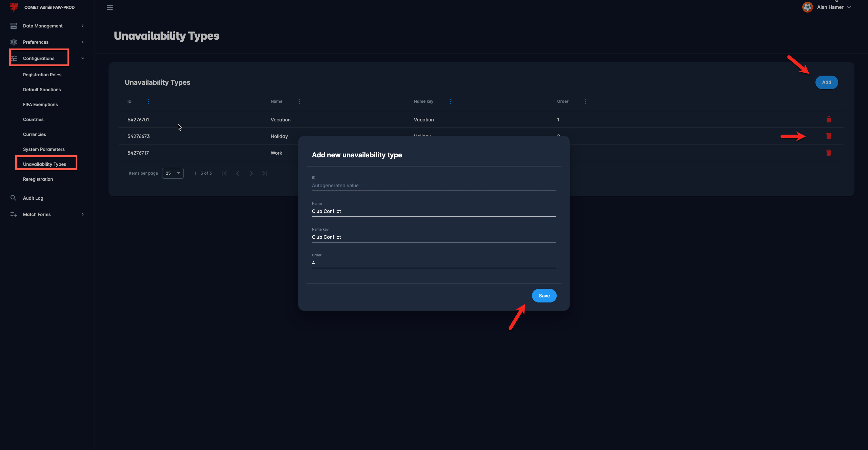
Task: Open Name column three-dot menu
Action: point(299,101)
